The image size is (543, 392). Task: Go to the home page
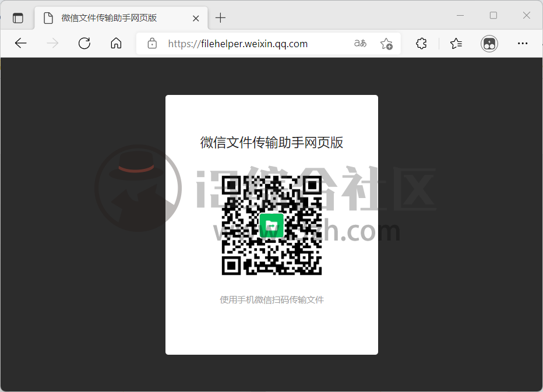pyautogui.click(x=116, y=43)
